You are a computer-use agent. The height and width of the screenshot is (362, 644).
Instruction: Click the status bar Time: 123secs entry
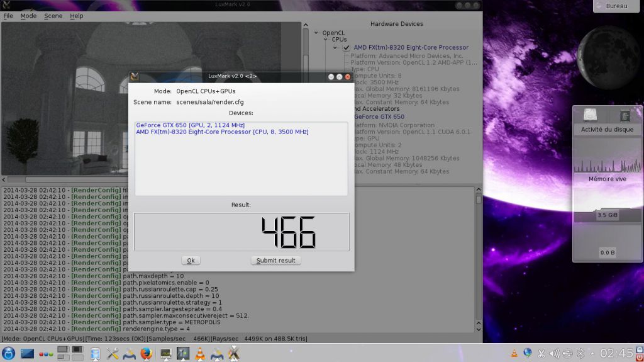[x=115, y=339]
